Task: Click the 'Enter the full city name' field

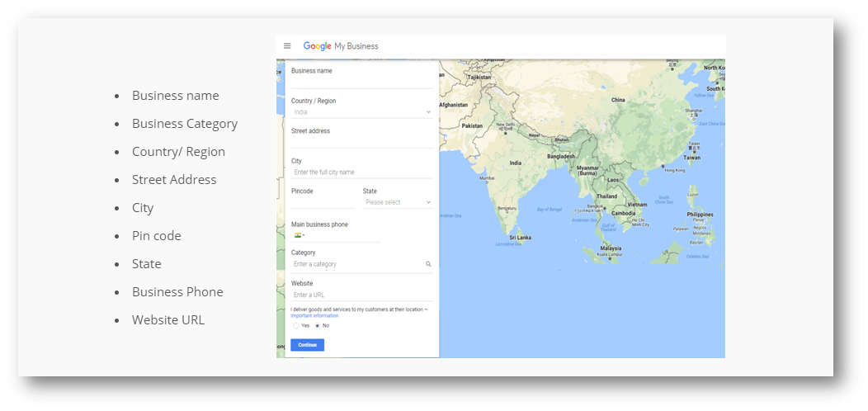Action: [361, 172]
